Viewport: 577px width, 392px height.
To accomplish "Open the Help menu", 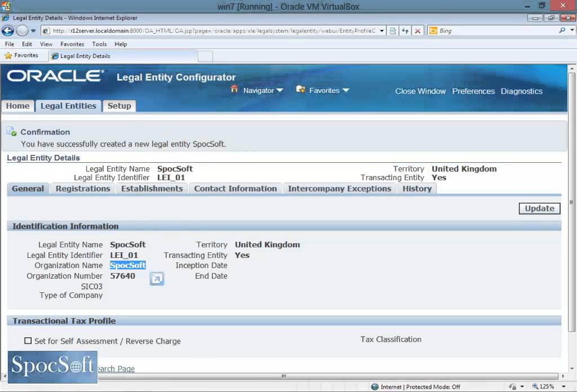I will tap(121, 44).
